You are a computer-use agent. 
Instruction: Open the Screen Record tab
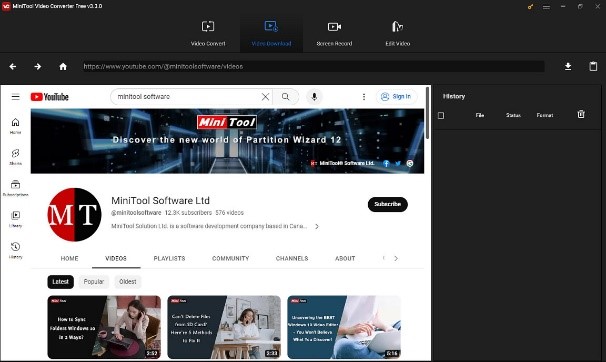click(x=334, y=34)
